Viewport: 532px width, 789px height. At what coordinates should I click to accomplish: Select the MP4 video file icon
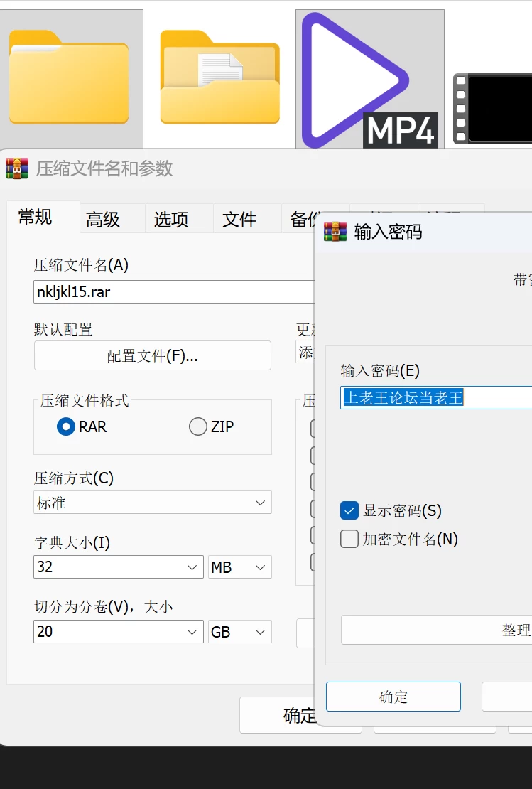pos(369,80)
